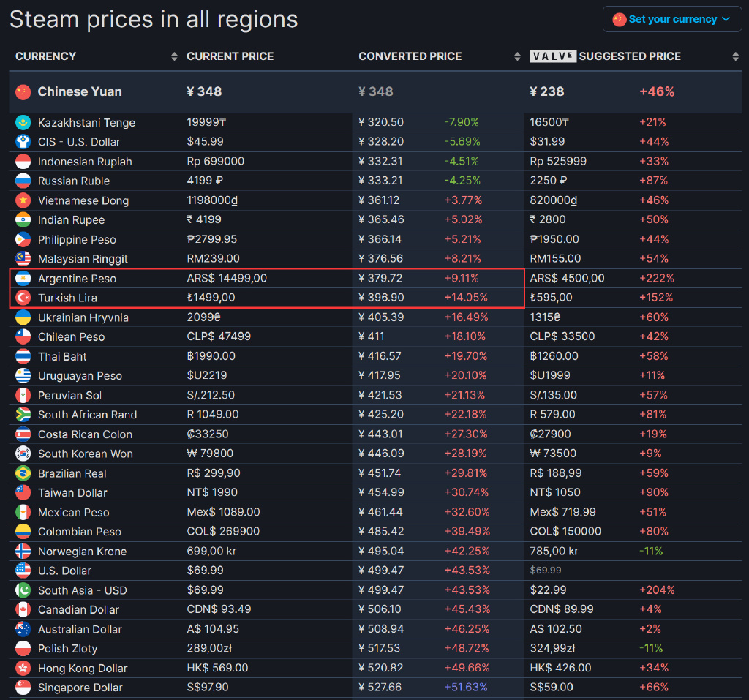Click the Chinese flag icon in top row
This screenshot has width=749, height=700.
(23, 91)
